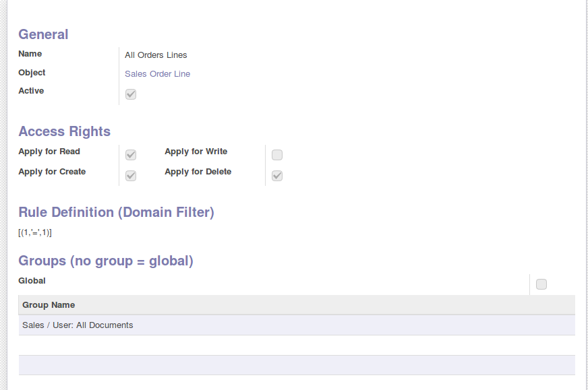Screen dimensions: 588x390
Task: Click the General section heading
Action: coord(43,34)
